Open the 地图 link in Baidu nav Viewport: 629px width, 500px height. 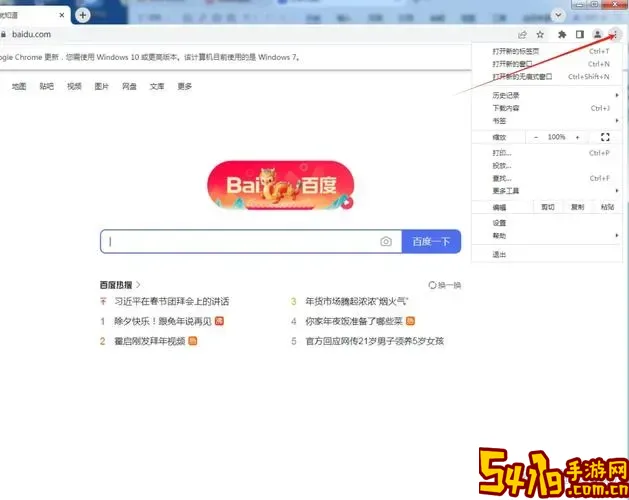pos(19,86)
